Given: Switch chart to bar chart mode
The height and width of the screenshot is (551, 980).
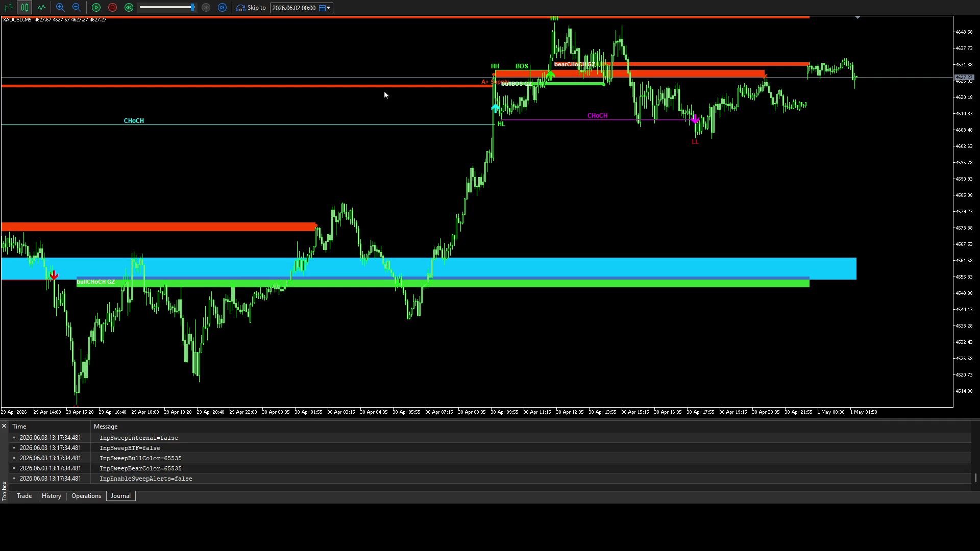Looking at the screenshot, I should point(9,8).
